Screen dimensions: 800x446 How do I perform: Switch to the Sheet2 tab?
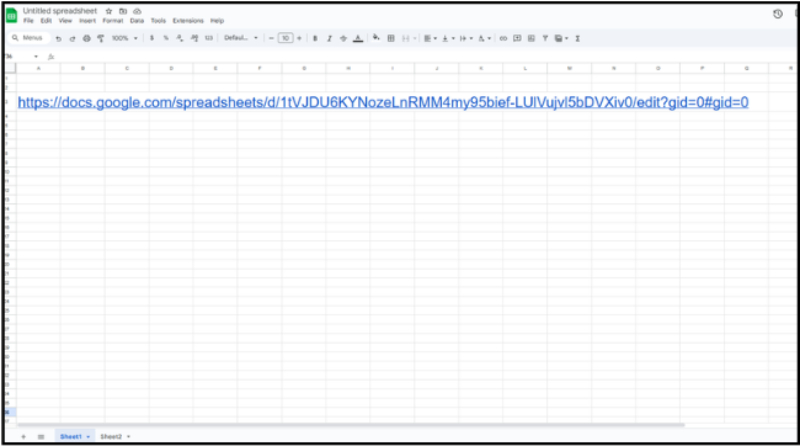click(x=111, y=437)
